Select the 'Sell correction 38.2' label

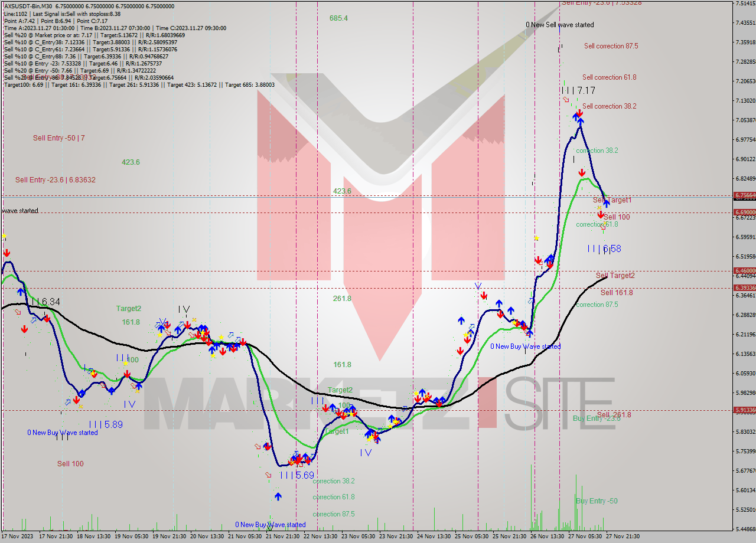pyautogui.click(x=609, y=106)
